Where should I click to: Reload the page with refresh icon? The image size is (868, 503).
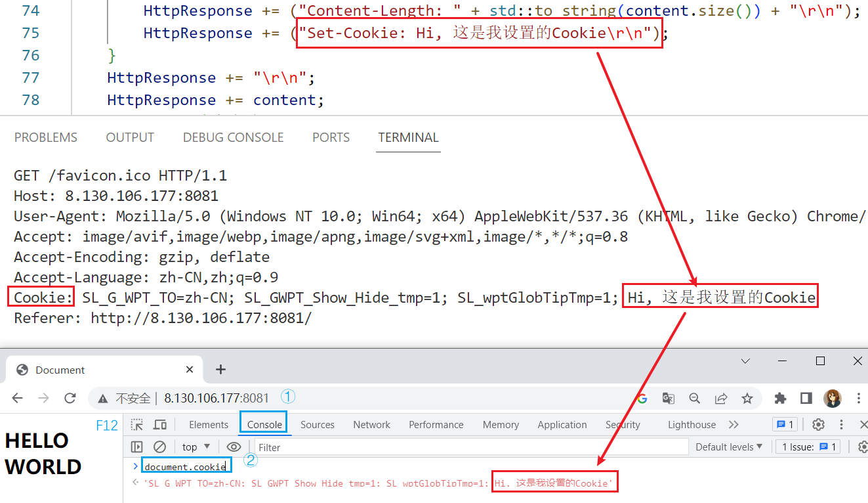[70, 398]
